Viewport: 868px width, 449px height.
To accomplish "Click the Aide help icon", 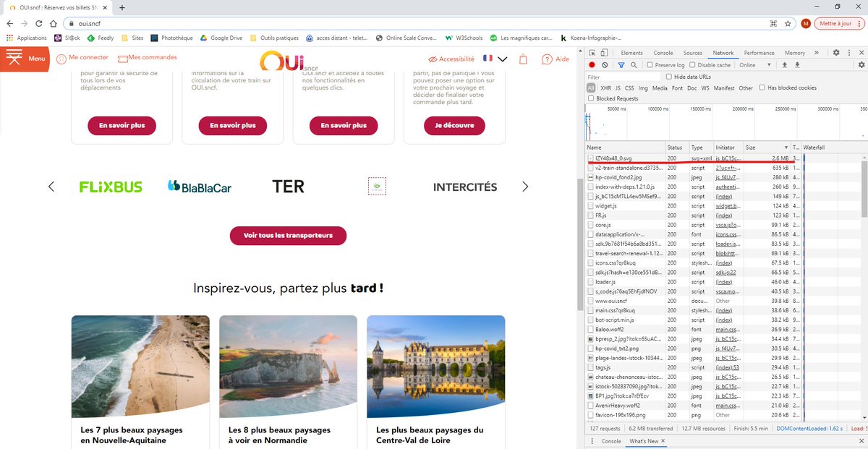I will pos(556,59).
